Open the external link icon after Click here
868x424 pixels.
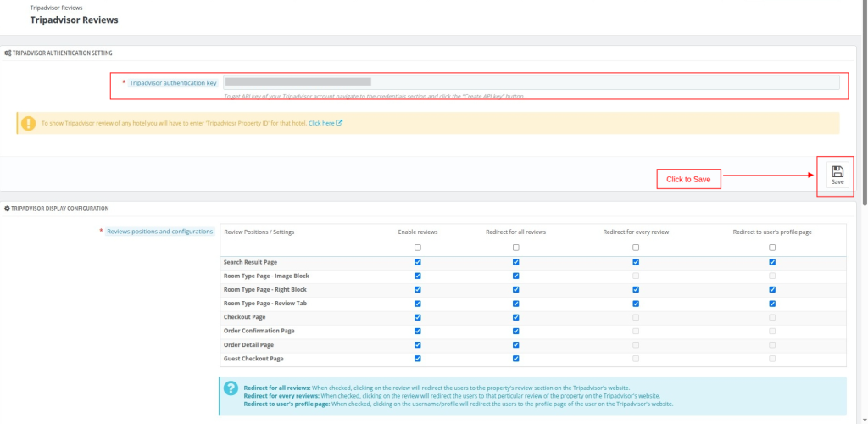click(x=339, y=123)
